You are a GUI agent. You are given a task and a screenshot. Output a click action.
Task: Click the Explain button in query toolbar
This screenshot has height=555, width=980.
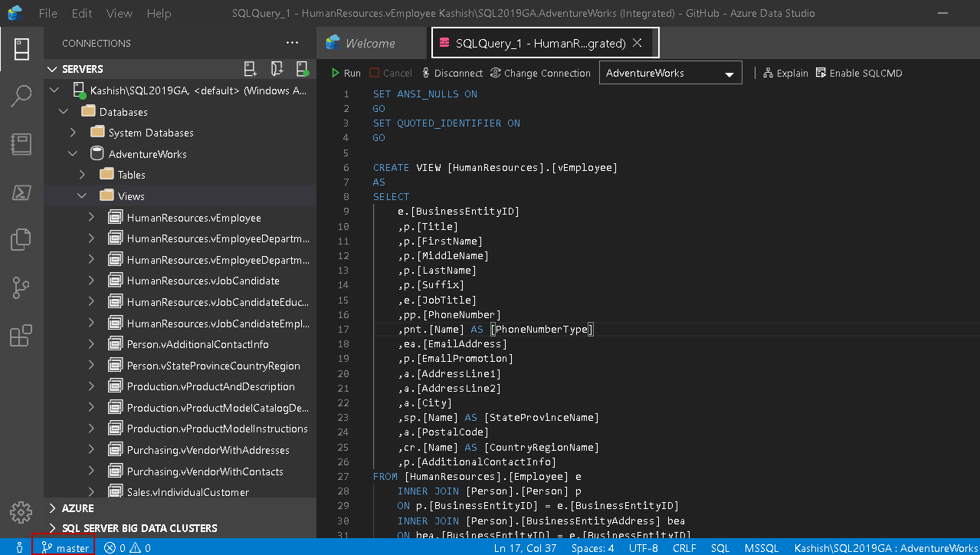(x=785, y=73)
